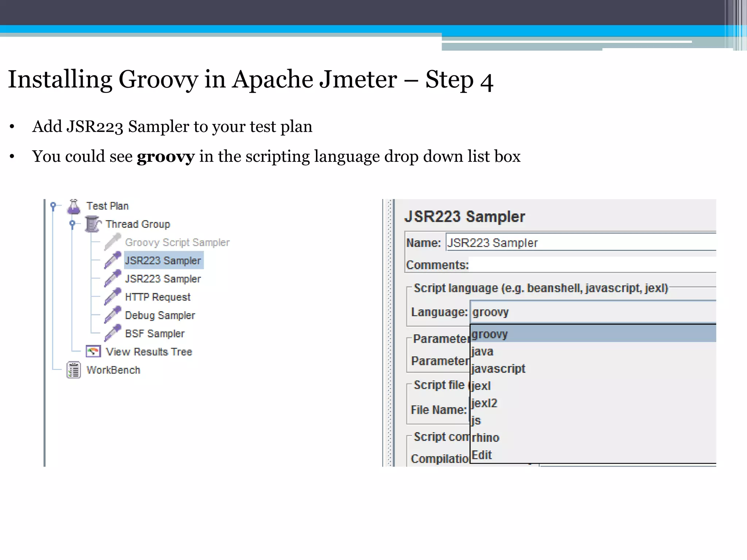Click the Name field containing JSR223 Sampler
Viewport: 747px width, 560px height.
(x=581, y=242)
